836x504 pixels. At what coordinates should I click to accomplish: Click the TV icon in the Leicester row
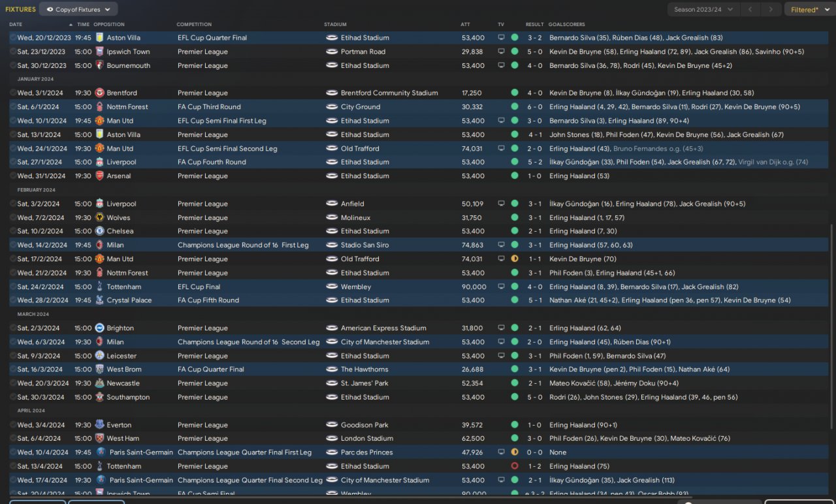(x=501, y=356)
